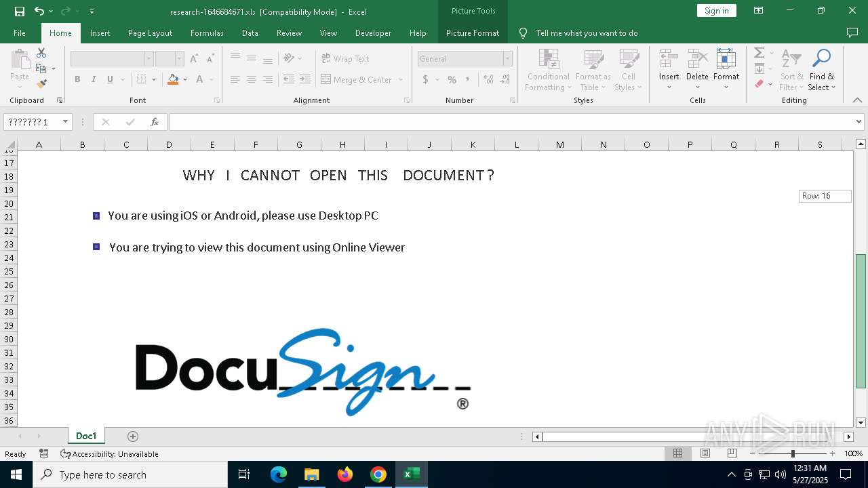Open Find & Select menu
This screenshot has width=868, height=488.
[821, 70]
